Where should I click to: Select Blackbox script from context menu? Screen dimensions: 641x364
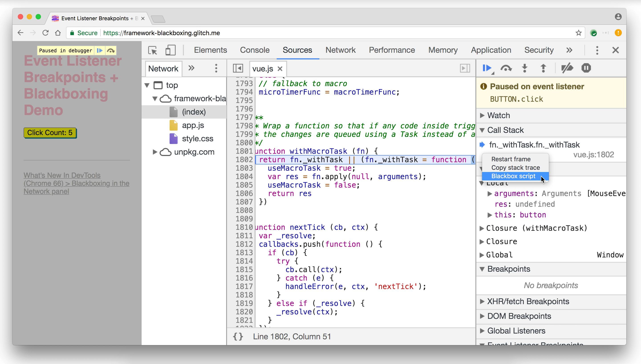[x=513, y=176]
